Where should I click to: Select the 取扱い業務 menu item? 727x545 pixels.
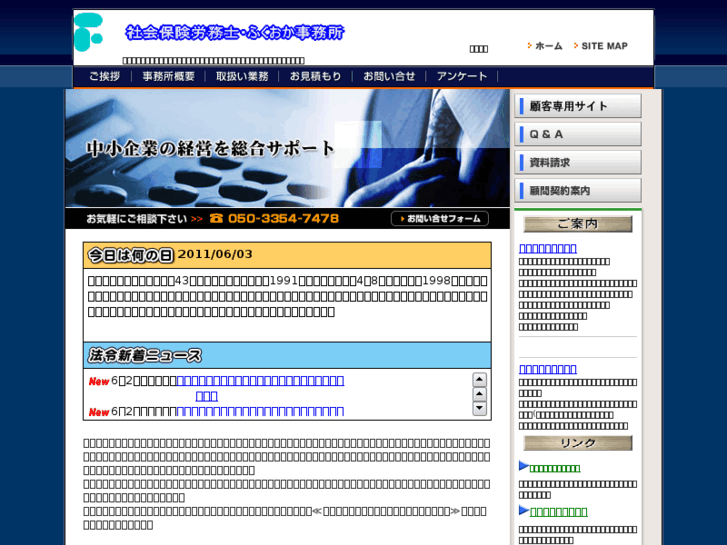click(242, 77)
